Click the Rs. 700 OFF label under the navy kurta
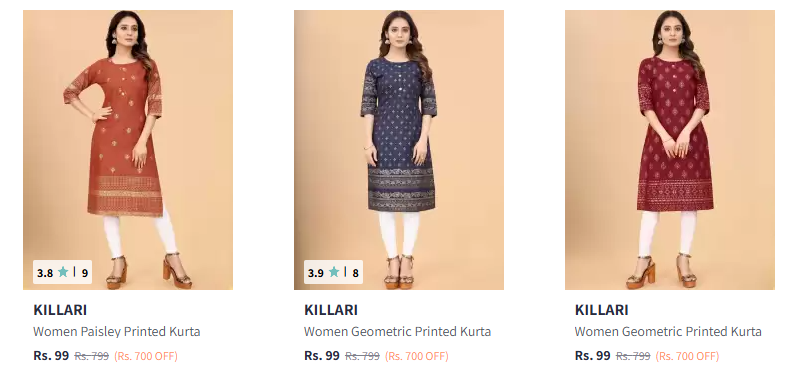 (417, 356)
